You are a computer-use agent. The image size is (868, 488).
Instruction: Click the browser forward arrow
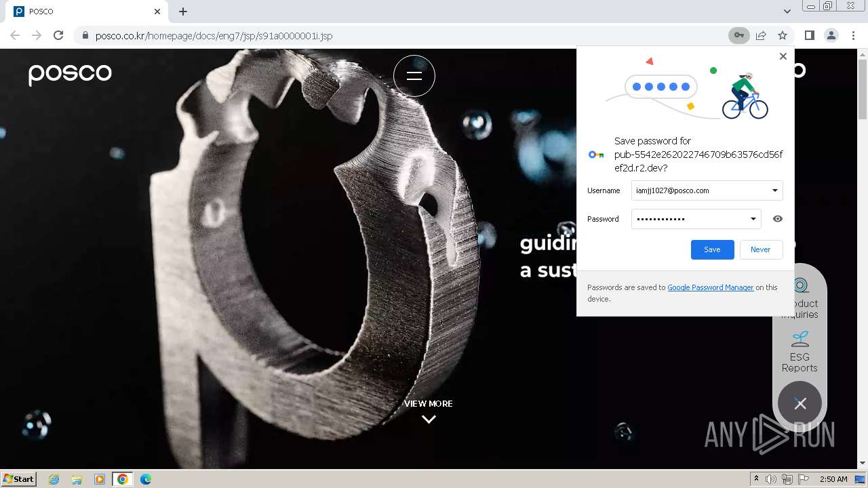37,35
